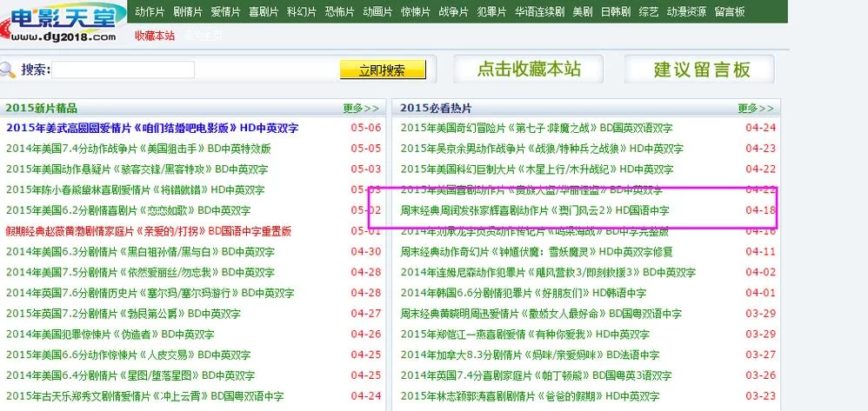Expand 更多>> in 2015必看热片 panel
868x411 pixels.
tap(756, 109)
